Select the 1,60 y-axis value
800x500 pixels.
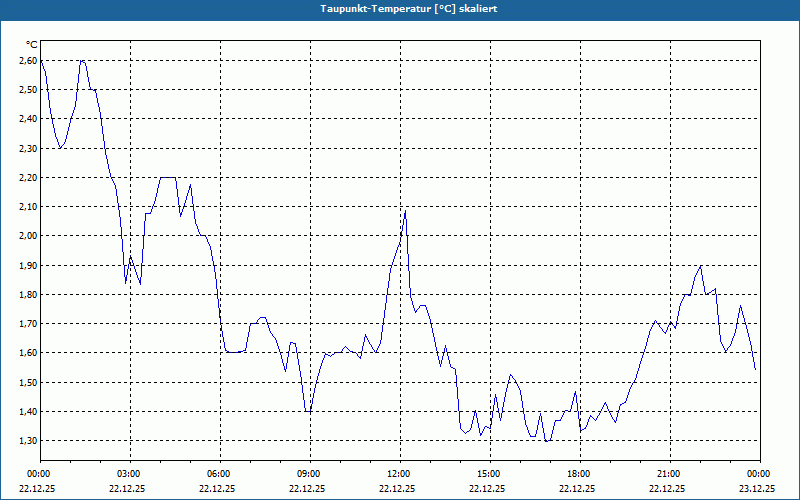click(28, 353)
